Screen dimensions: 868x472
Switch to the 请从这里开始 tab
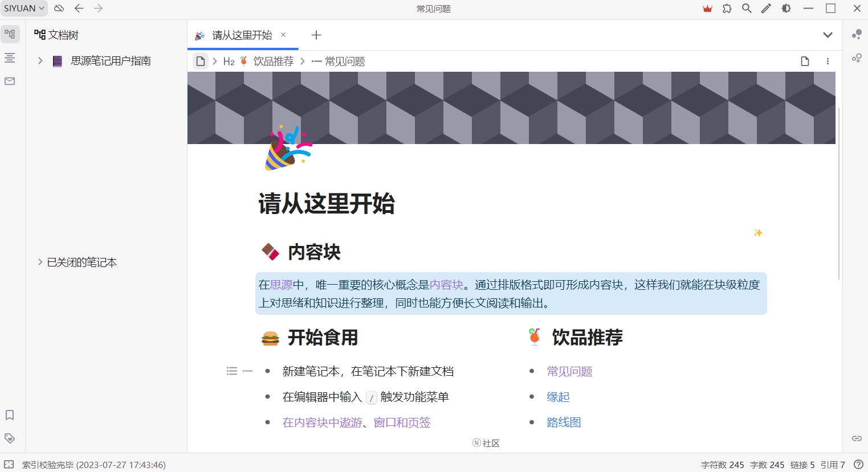tap(239, 35)
